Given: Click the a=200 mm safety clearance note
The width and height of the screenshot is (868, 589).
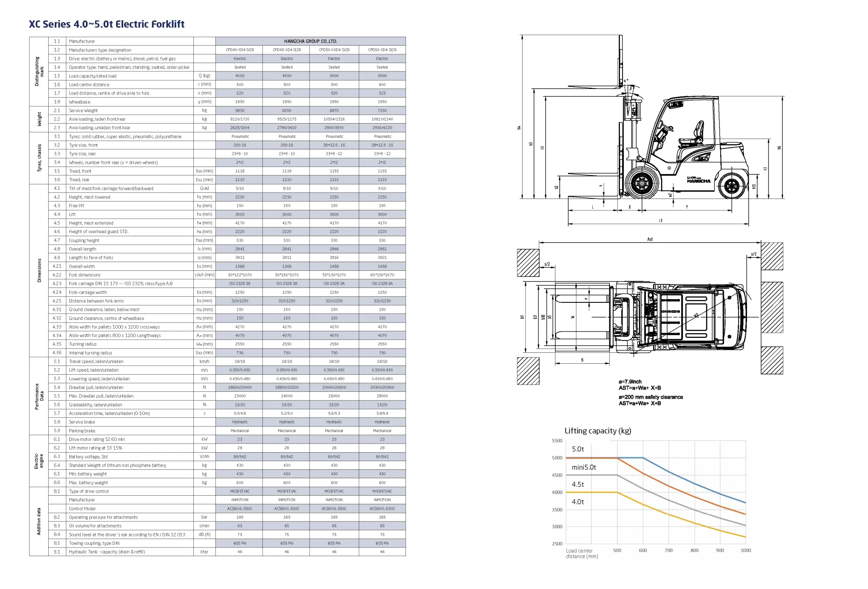Looking at the screenshot, I should coord(651,397).
